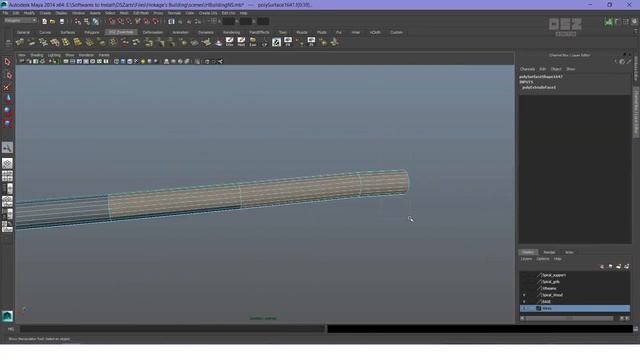Click the Save Scene icon
640x360 pixels.
pos(62,21)
